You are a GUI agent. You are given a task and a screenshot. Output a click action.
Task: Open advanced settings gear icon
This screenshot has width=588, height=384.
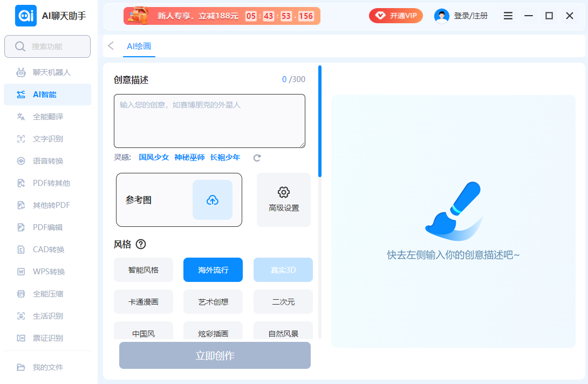tap(284, 192)
